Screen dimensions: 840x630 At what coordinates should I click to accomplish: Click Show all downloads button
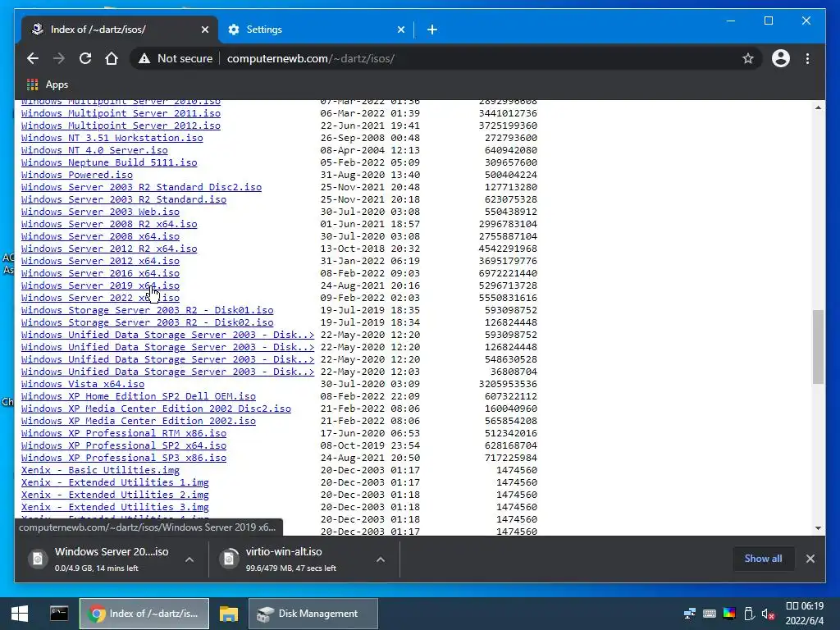pos(763,558)
